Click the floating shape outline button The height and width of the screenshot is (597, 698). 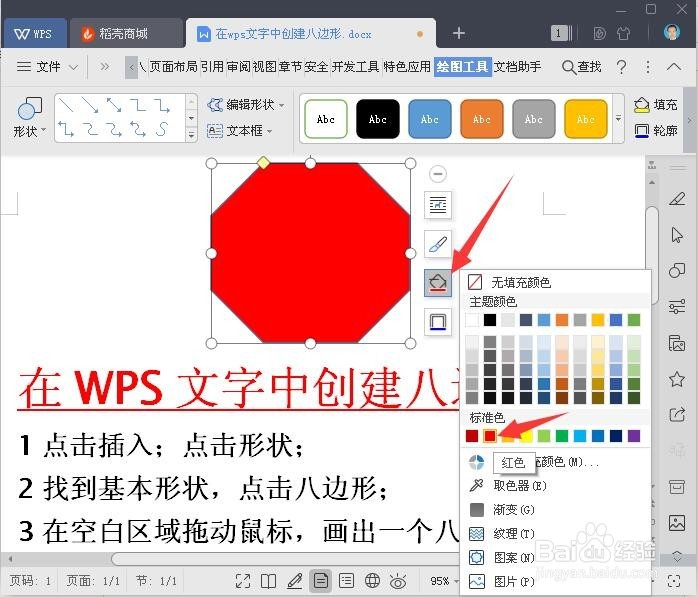(438, 322)
